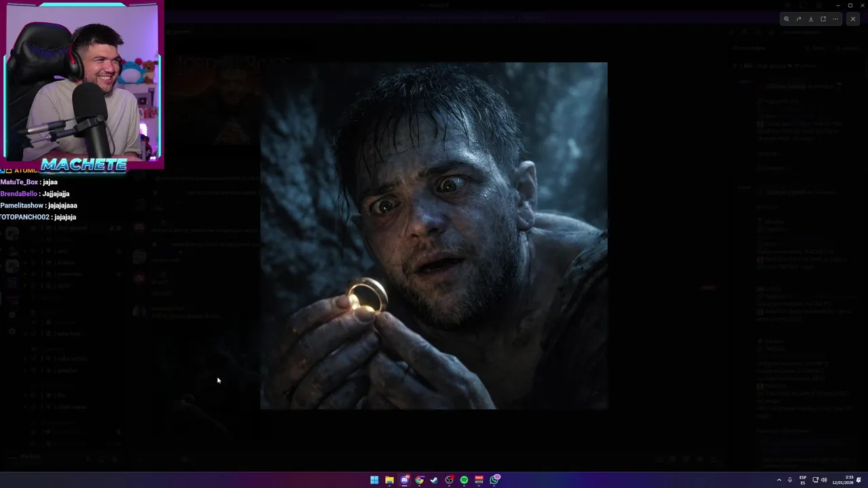Image resolution: width=868 pixels, height=488 pixels.
Task: Open Google Chrome from the taskbar
Action: pyautogui.click(x=419, y=480)
